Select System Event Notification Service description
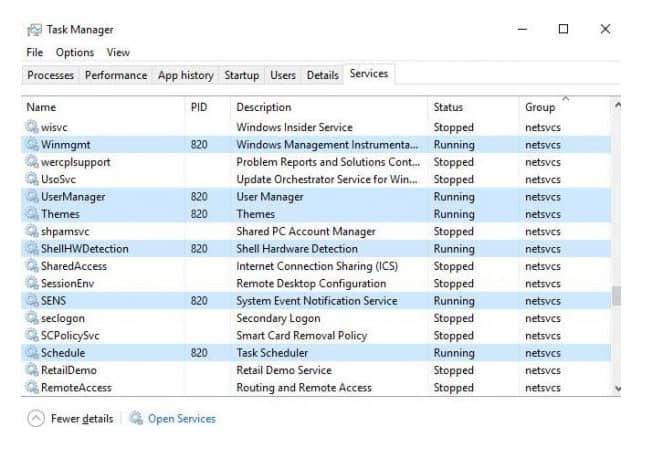The height and width of the screenshot is (459, 670). pyautogui.click(x=317, y=300)
